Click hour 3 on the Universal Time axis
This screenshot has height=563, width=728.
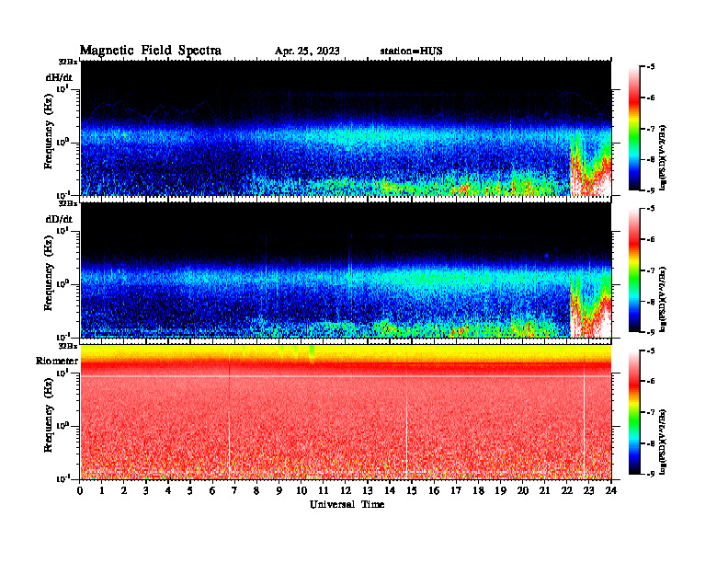[x=146, y=490]
